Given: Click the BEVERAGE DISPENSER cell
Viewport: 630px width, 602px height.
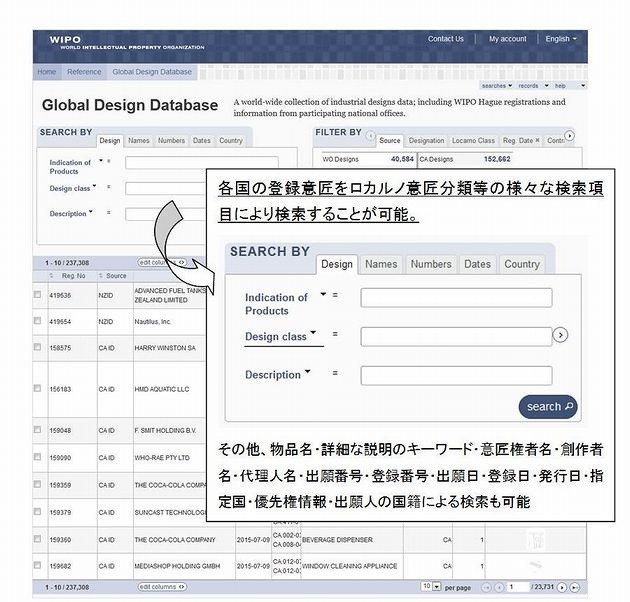Looking at the screenshot, I should click(x=352, y=540).
